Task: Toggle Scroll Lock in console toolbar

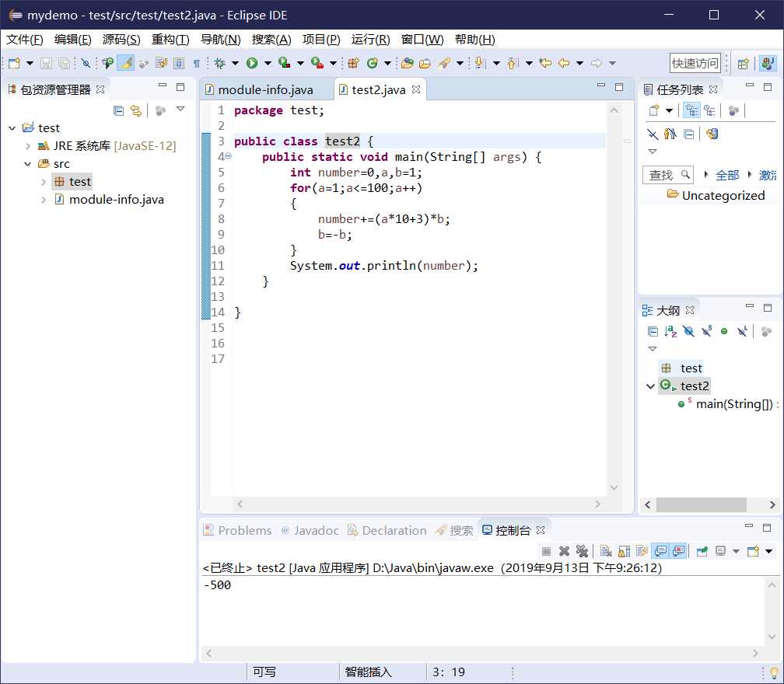Action: pyautogui.click(x=624, y=551)
